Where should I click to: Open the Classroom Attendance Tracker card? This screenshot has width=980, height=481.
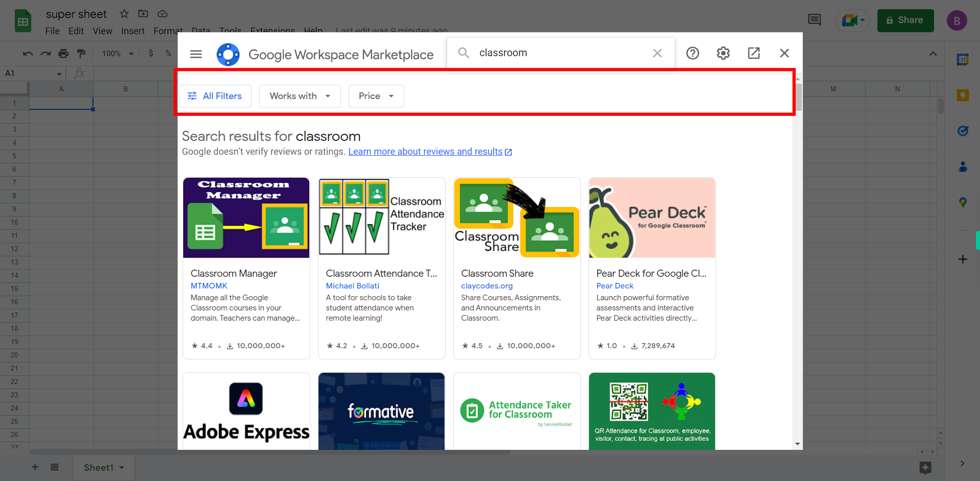click(382, 268)
